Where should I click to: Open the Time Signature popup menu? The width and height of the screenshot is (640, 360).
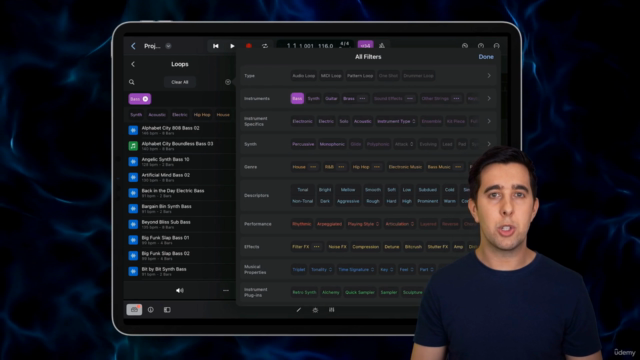356,269
